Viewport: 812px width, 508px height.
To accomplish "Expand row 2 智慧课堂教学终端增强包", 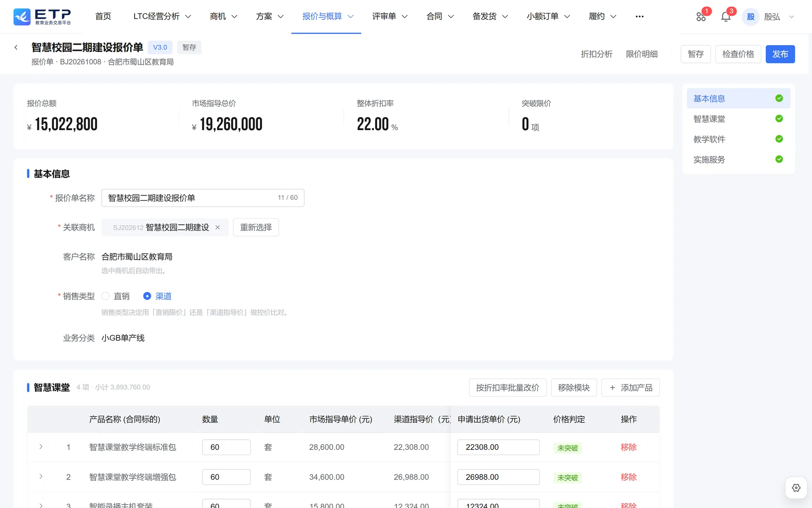I will click(x=41, y=476).
